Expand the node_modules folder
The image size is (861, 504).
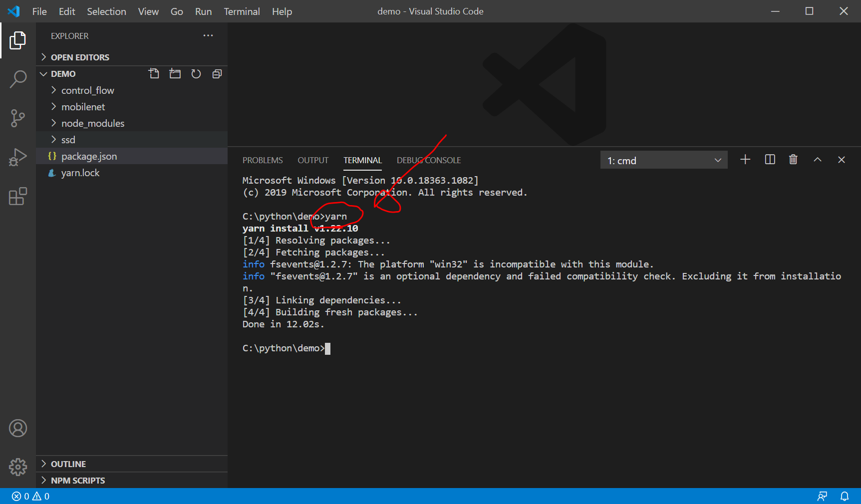(x=132, y=123)
